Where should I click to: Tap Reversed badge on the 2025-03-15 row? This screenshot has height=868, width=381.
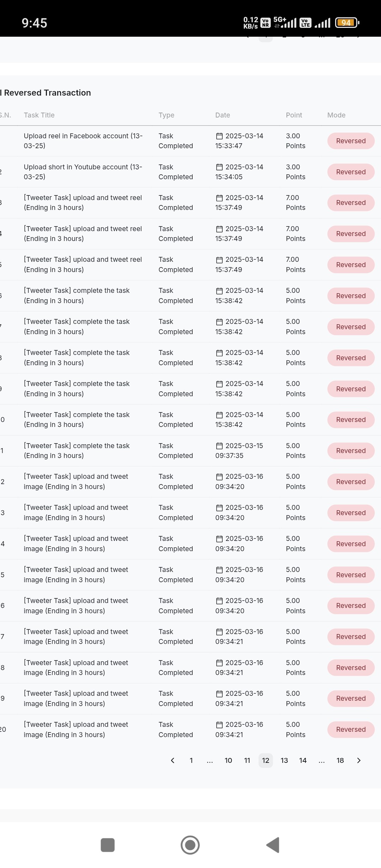[x=351, y=451]
